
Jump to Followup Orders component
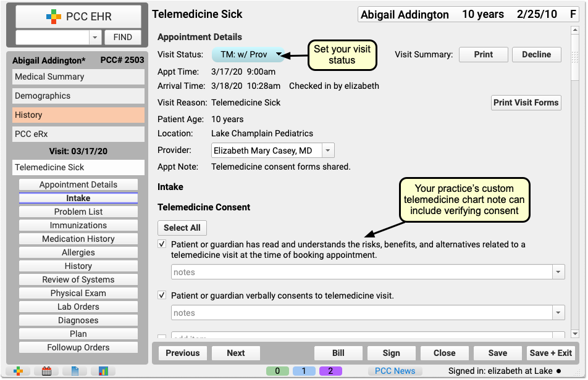pyautogui.click(x=78, y=347)
